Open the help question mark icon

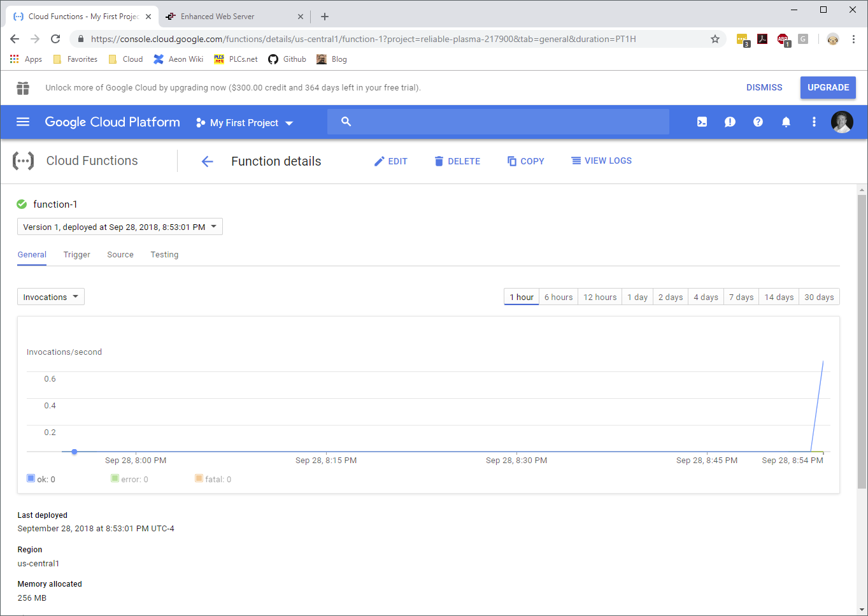coord(758,122)
